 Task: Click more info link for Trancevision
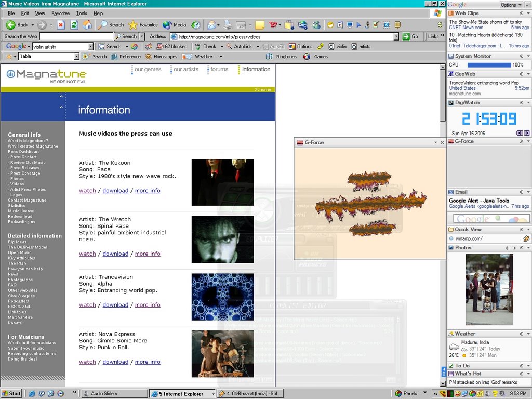point(148,305)
